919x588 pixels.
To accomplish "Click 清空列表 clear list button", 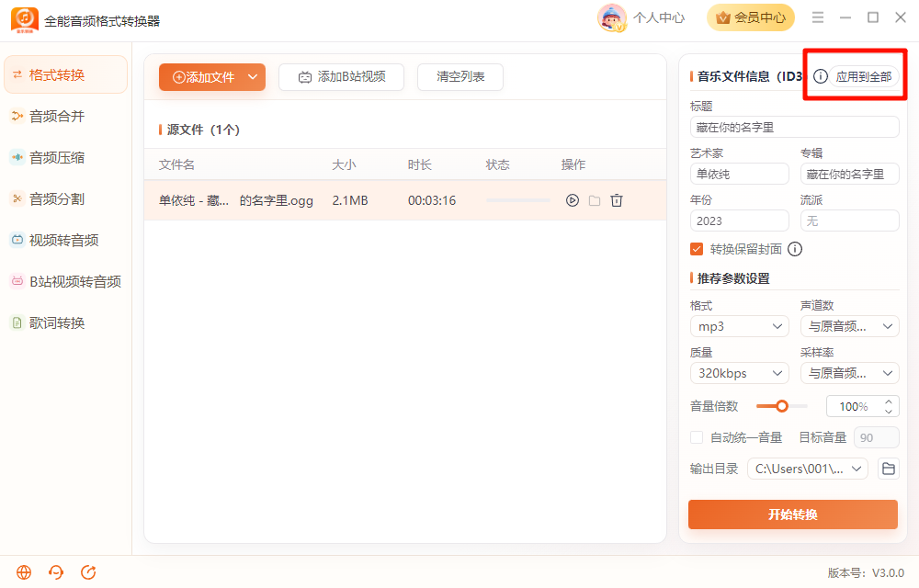I will click(x=460, y=77).
